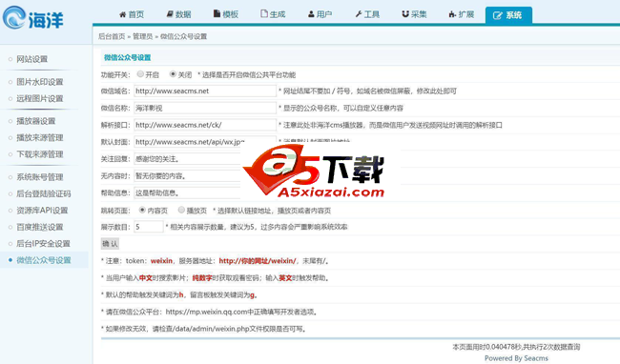Go to the 采集 tab

click(x=414, y=14)
